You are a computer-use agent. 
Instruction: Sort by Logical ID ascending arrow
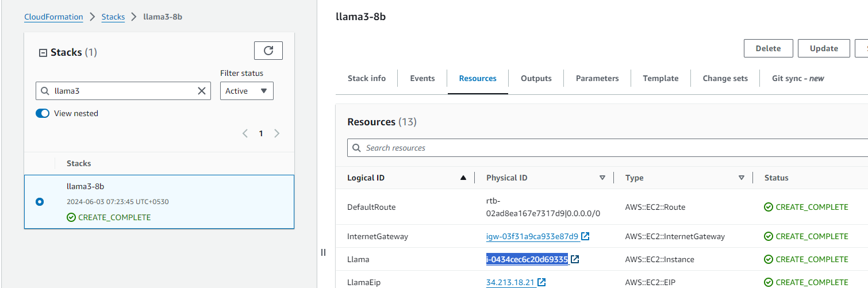[463, 178]
